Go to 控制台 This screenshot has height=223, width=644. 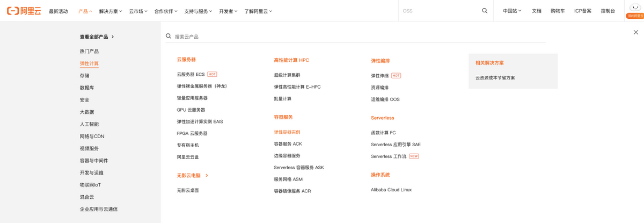608,11
